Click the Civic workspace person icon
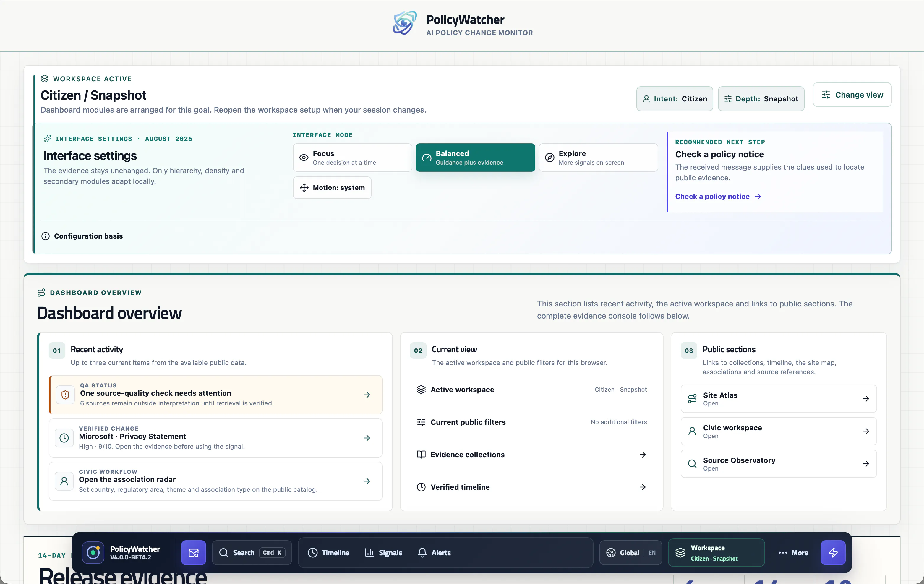 692,431
